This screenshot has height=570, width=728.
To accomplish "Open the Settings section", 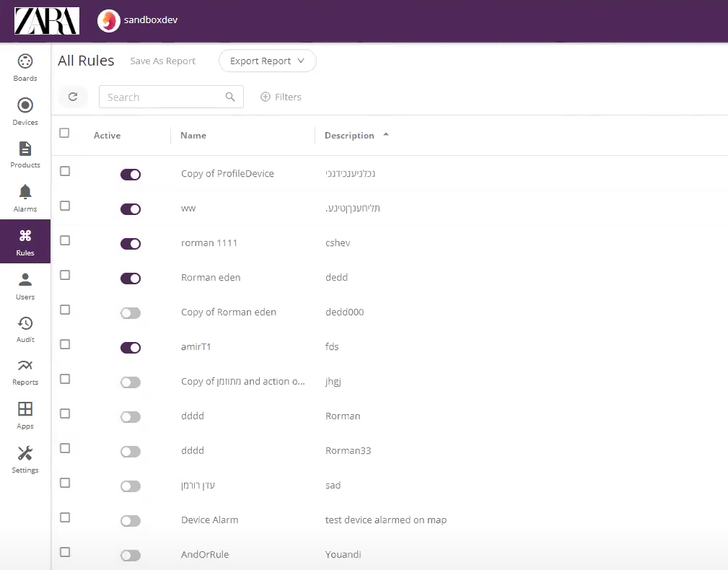I will (25, 458).
